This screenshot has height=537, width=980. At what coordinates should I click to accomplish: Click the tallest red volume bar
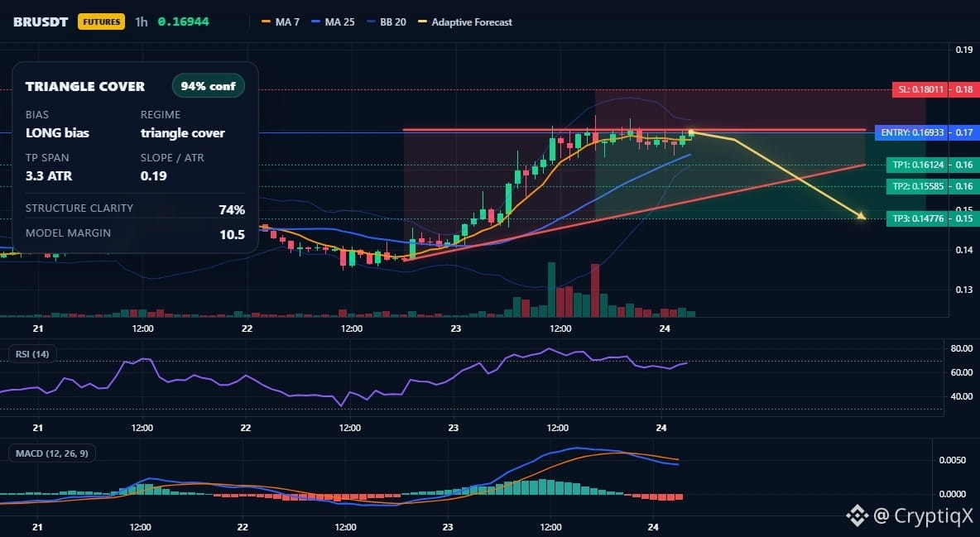click(x=595, y=290)
